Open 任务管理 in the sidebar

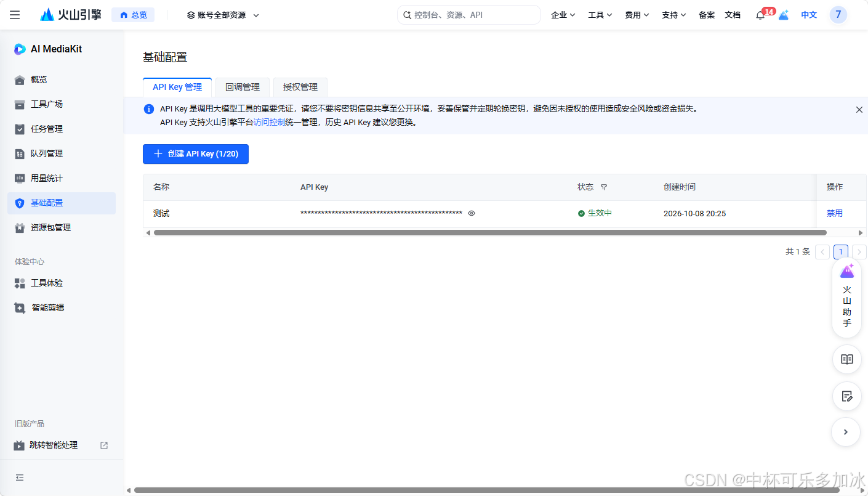pos(62,129)
